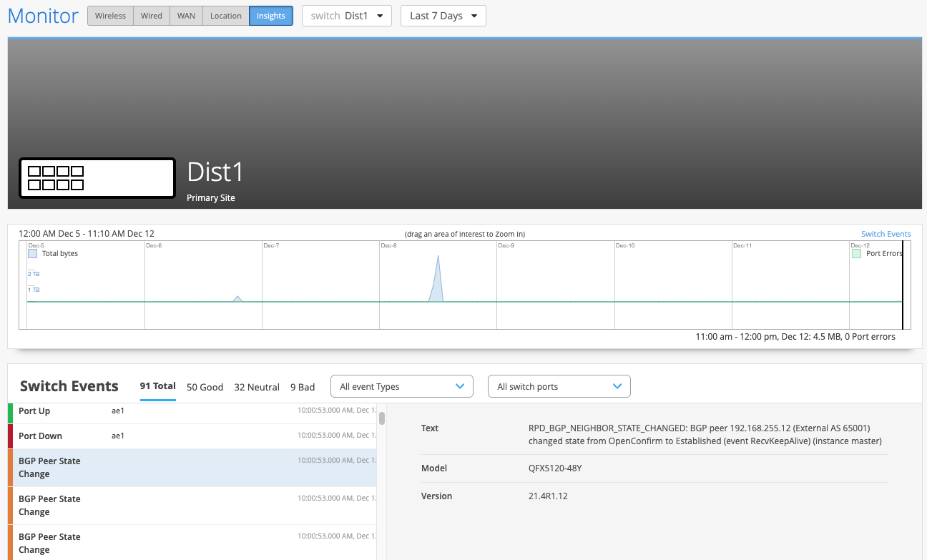927x560 pixels.
Task: Switch to the Wireless tab
Action: [x=110, y=16]
